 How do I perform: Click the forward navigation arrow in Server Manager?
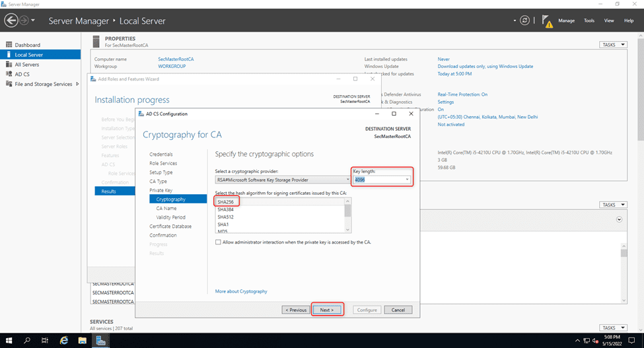click(24, 20)
